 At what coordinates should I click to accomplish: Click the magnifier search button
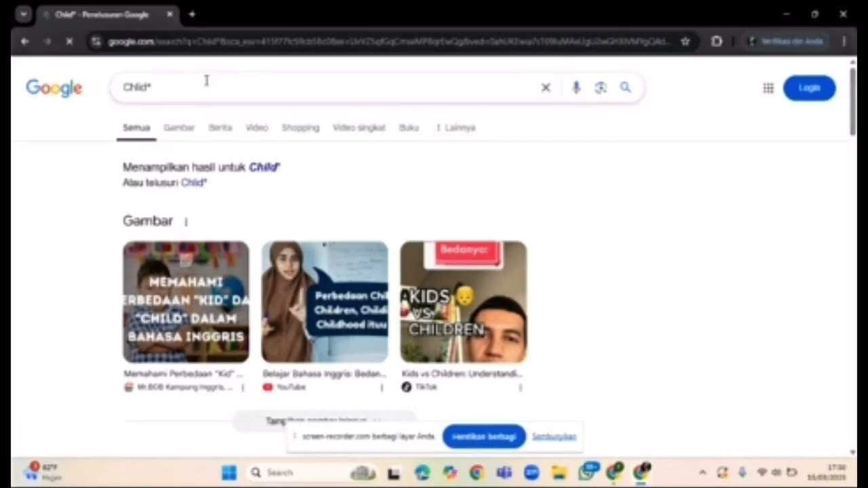point(625,87)
